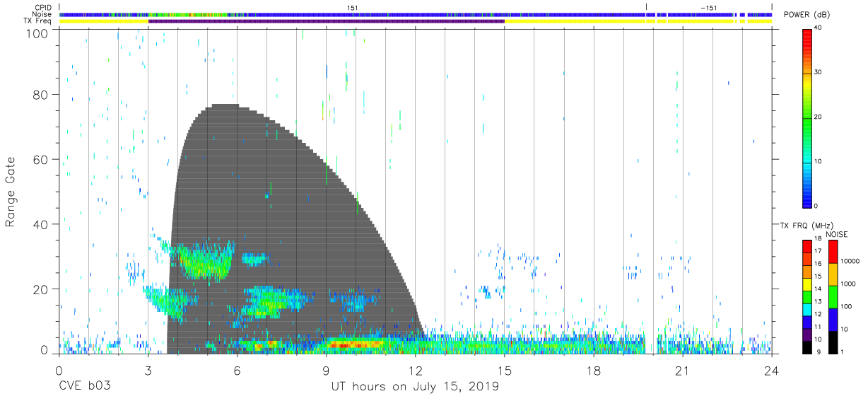
Task: Click the 100 tick on NOISE legend
Action: 847,306
